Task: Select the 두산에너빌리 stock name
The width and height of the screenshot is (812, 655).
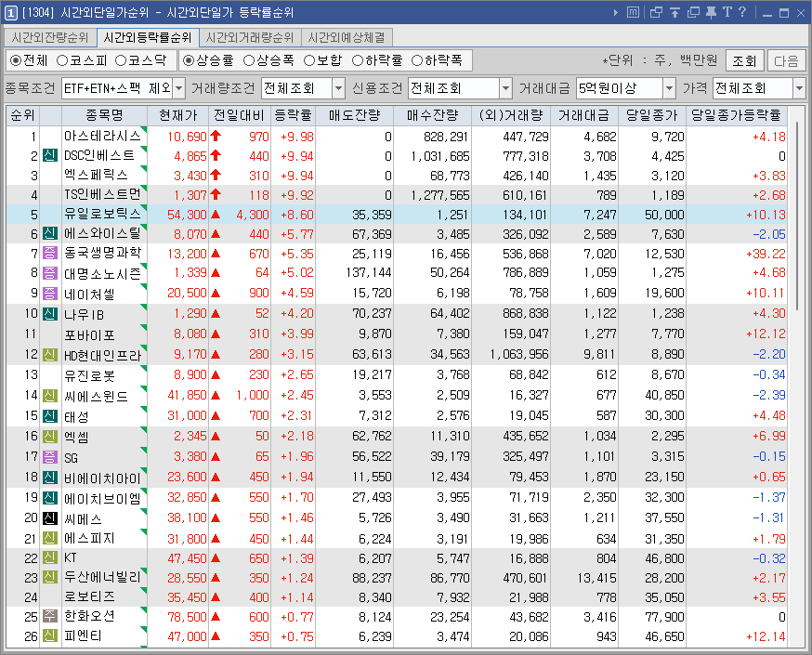Action: [102, 577]
